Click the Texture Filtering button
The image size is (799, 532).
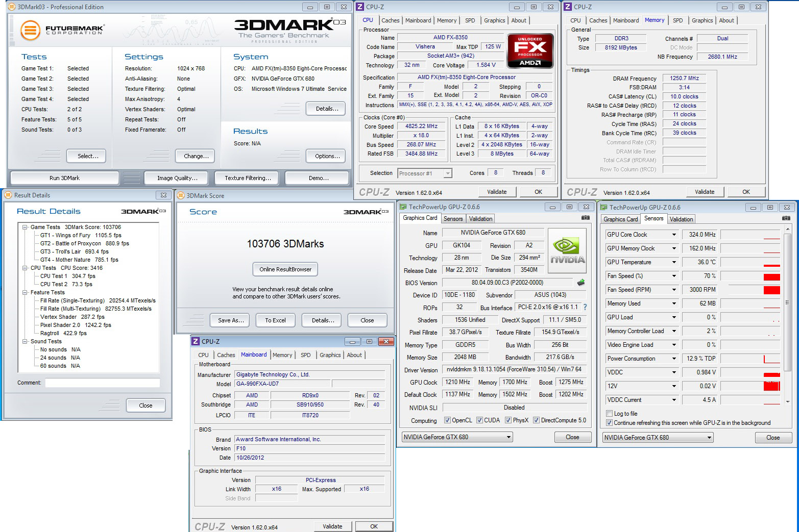(x=248, y=178)
